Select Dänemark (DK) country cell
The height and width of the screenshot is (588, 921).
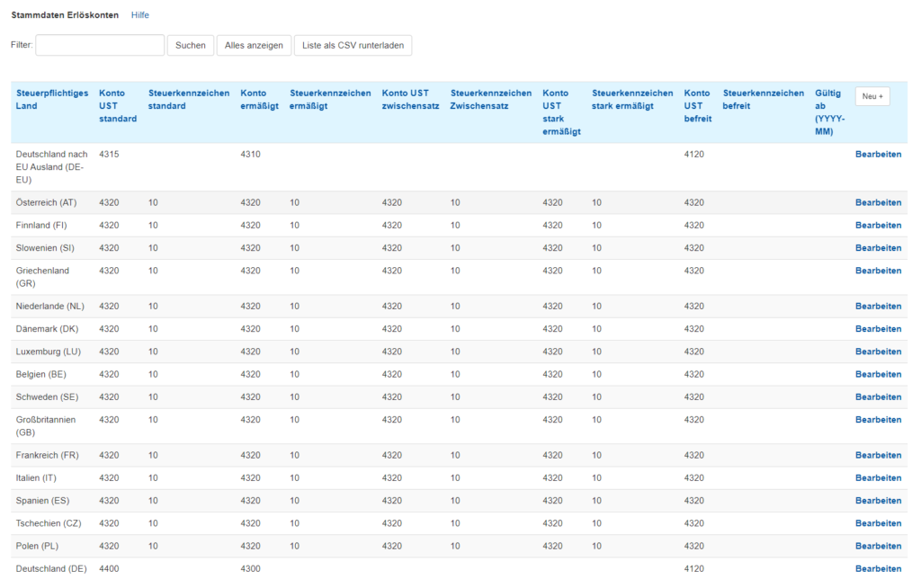pyautogui.click(x=47, y=329)
